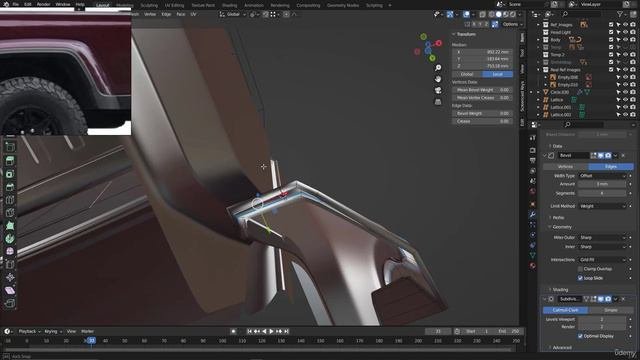This screenshot has height=360, width=640.
Task: Open the Material properties tab icon
Action: pos(532,266)
